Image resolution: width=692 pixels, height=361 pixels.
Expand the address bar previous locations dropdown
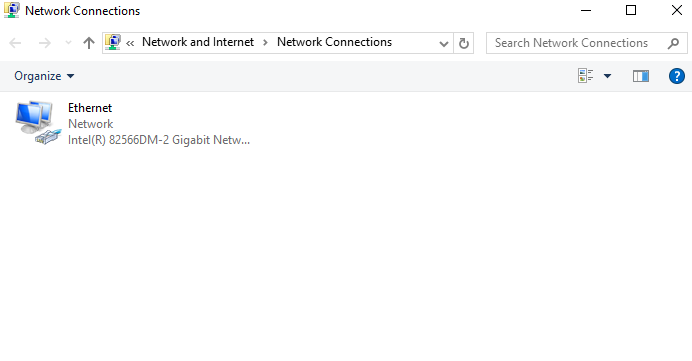(x=444, y=43)
